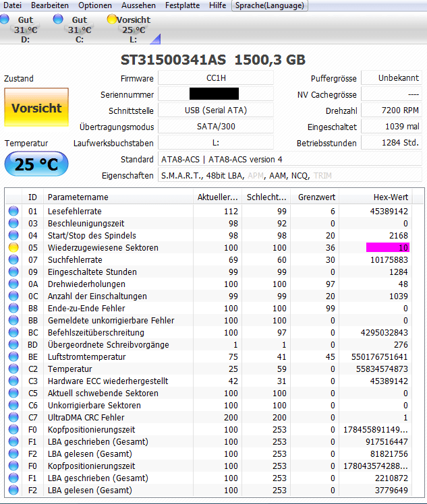The width and height of the screenshot is (427, 504).
Task: Click the Eingeschaltet 1039 mal field
Action: (391, 126)
